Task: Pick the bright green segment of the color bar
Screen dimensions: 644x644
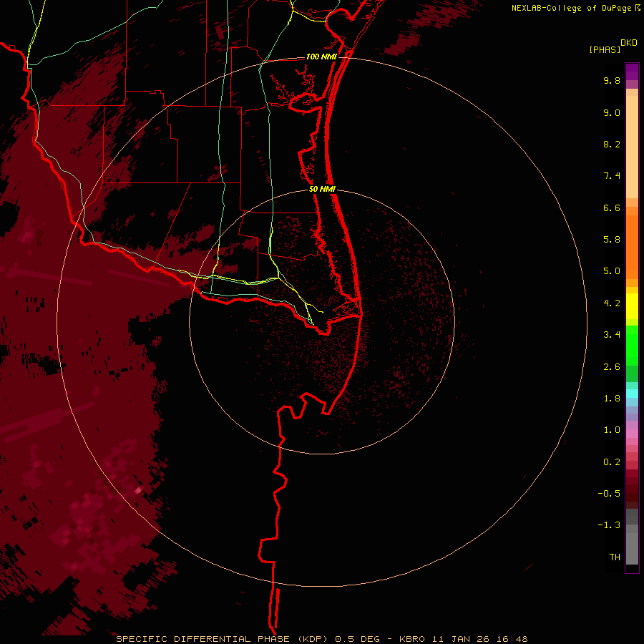Action: pyautogui.click(x=632, y=346)
